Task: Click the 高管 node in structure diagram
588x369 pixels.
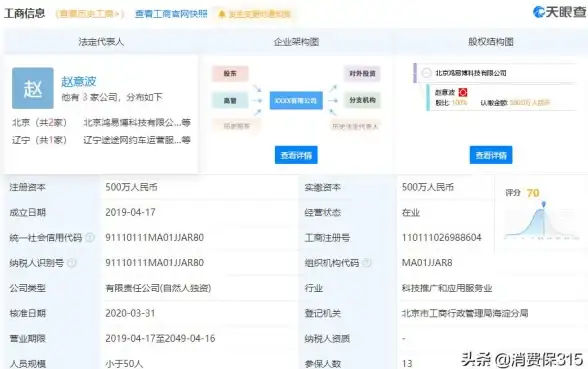Action: tap(230, 100)
